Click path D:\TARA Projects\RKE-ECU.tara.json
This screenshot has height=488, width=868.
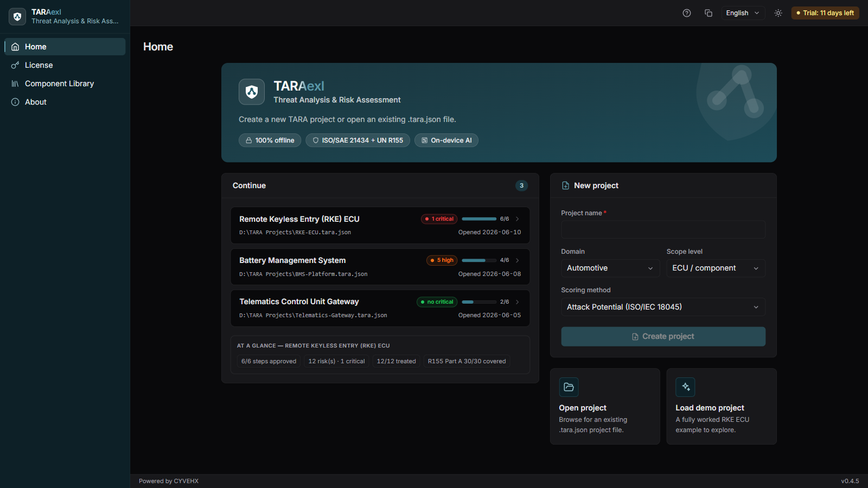(x=295, y=233)
